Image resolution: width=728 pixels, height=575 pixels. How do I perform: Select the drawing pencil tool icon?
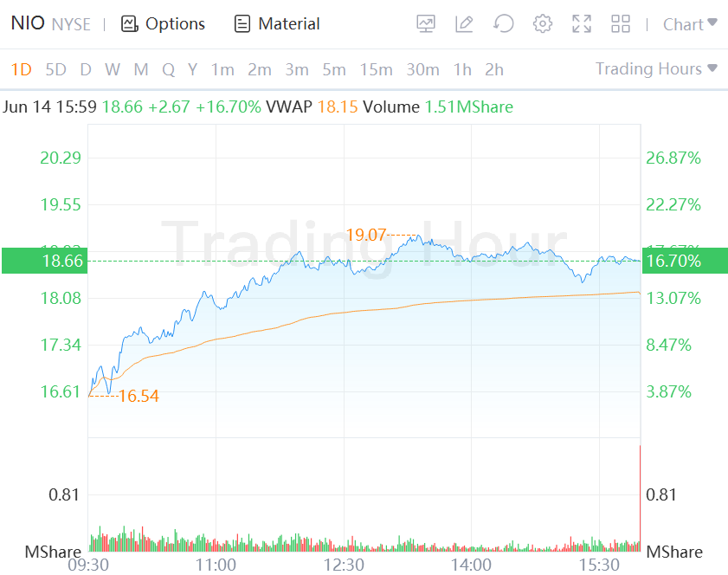point(465,24)
